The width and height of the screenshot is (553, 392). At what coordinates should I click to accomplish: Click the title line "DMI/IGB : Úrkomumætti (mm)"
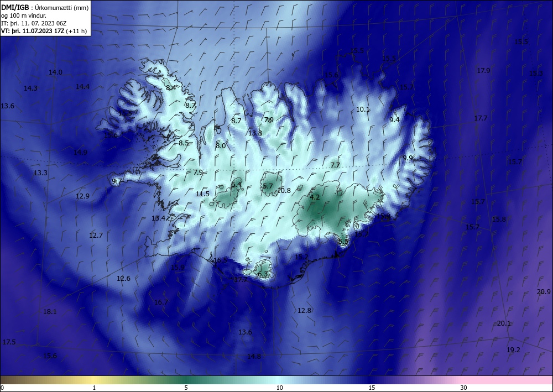[x=45, y=7]
